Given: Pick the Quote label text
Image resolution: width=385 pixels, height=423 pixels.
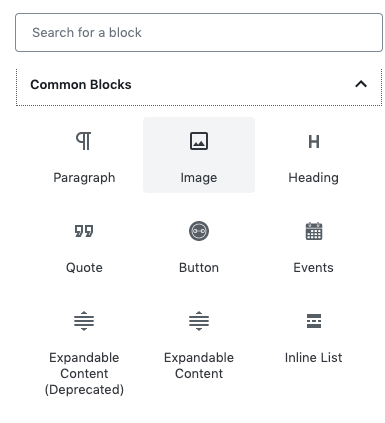Looking at the screenshot, I should click(x=84, y=268).
